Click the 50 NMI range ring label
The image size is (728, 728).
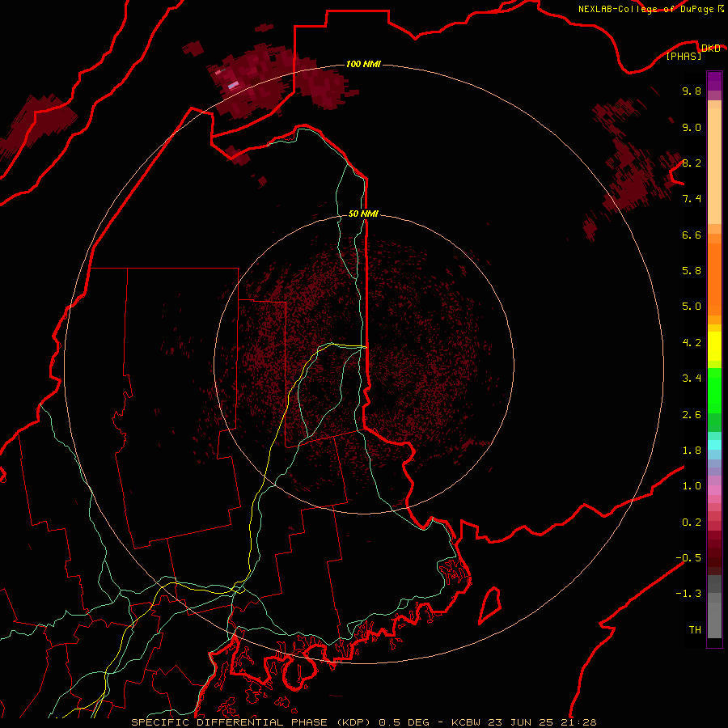363,214
